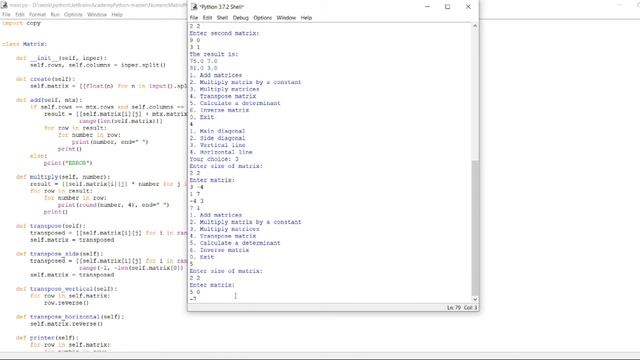Click the 'def transpose_side(self):' line
640x360 pixels.
(60, 253)
